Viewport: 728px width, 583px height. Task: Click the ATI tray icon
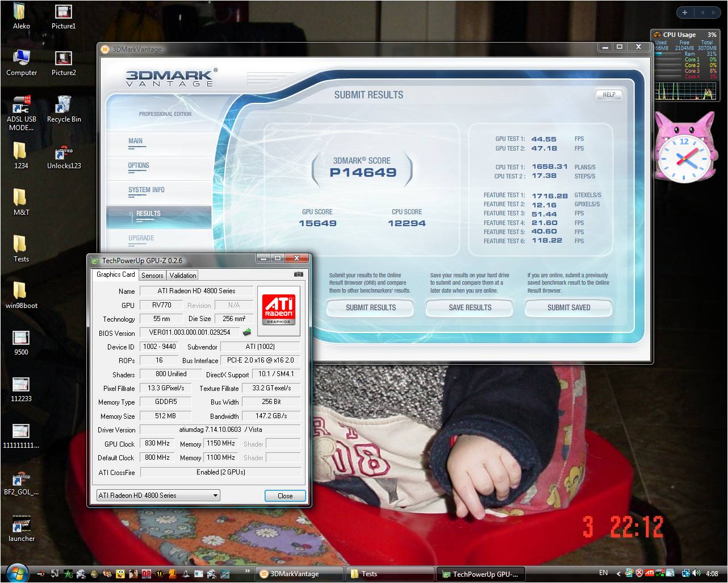(x=649, y=573)
